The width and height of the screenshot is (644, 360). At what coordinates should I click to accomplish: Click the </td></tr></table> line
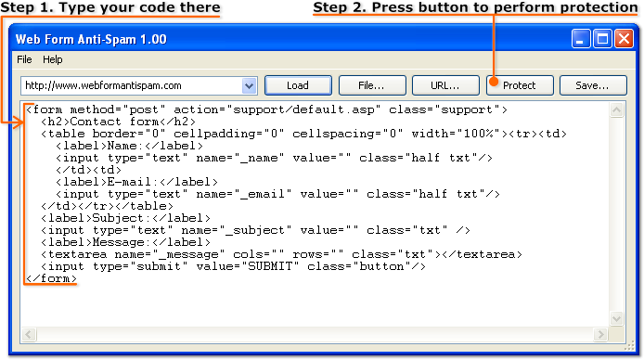click(x=108, y=206)
